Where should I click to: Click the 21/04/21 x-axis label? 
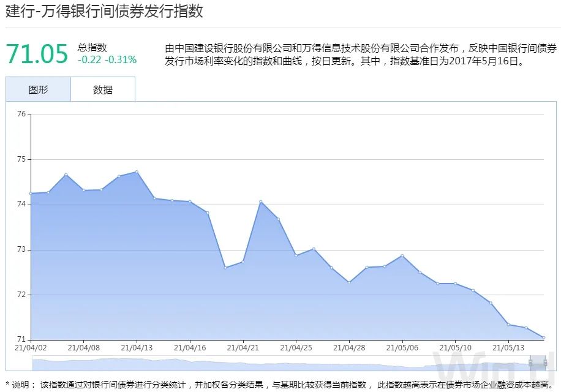click(x=243, y=348)
